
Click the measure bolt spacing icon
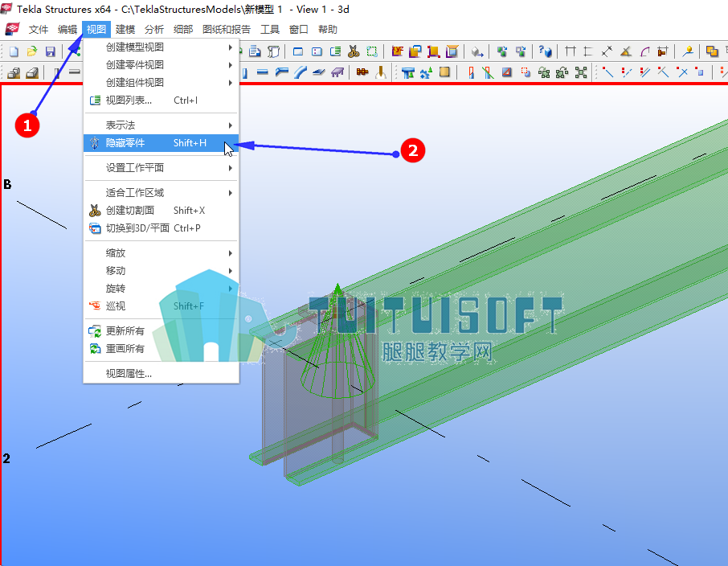[x=663, y=51]
